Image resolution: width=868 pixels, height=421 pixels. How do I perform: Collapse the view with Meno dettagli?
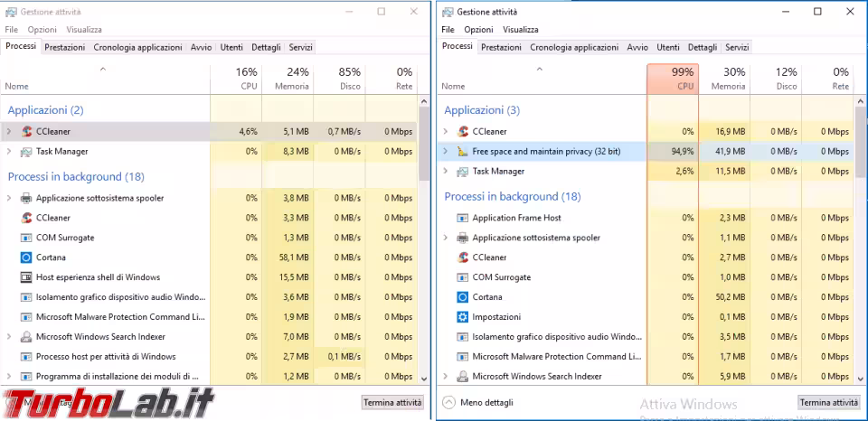(476, 402)
